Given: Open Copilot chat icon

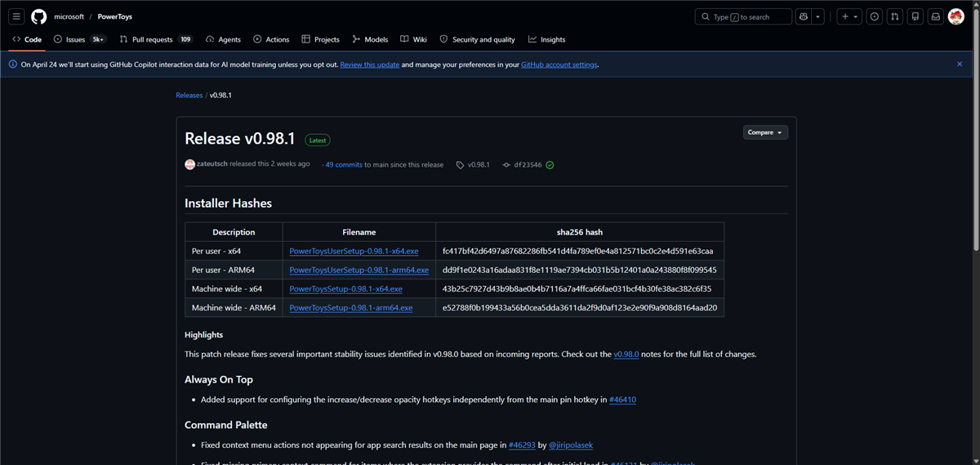Looking at the screenshot, I should pyautogui.click(x=804, y=16).
